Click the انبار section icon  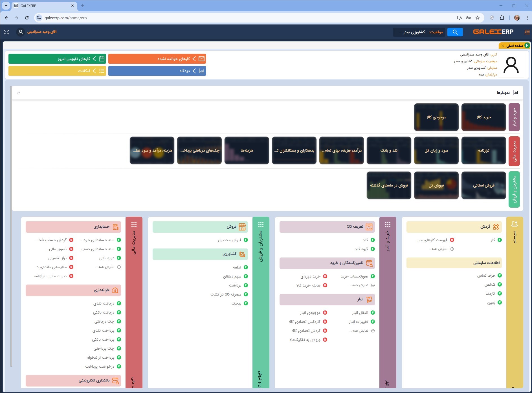pos(369,299)
